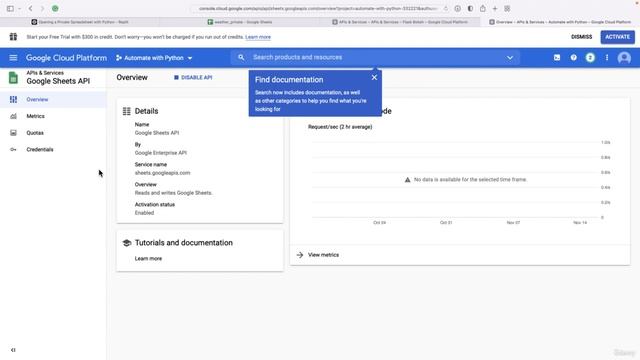
Task: Activate Cloud Shell icon in header
Action: click(557, 58)
